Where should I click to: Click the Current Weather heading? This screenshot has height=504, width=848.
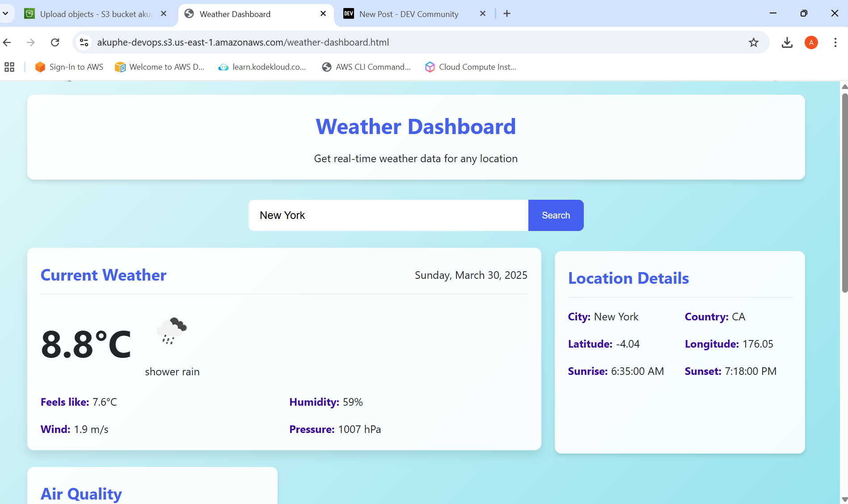tap(103, 275)
